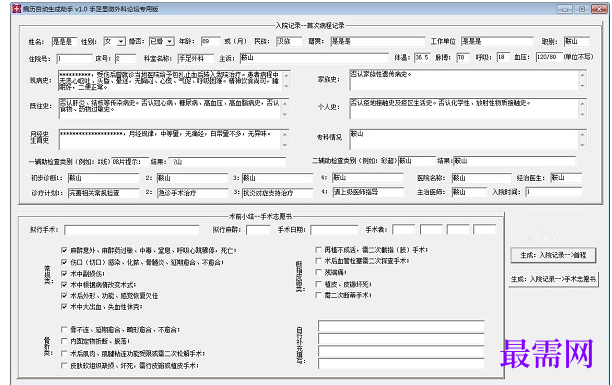Enable the 术后肌肉、肌腱粘连 checkbox

pos(64,353)
